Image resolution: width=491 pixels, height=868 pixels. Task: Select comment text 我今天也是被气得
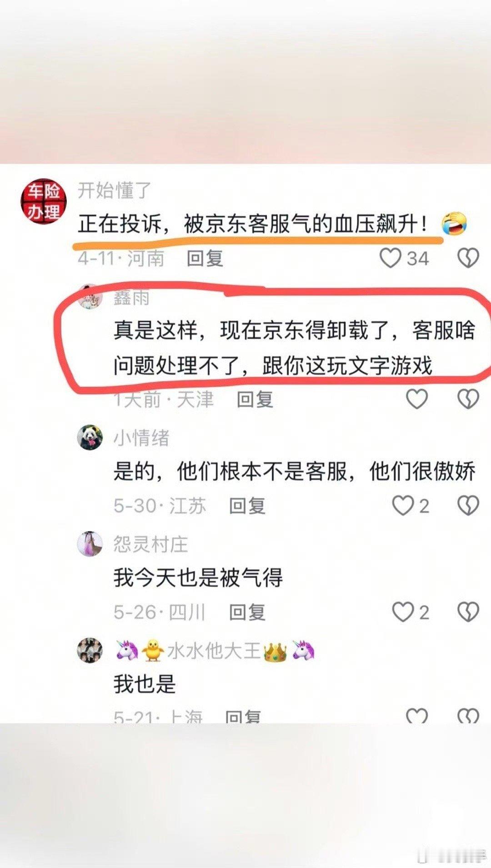[198, 577]
